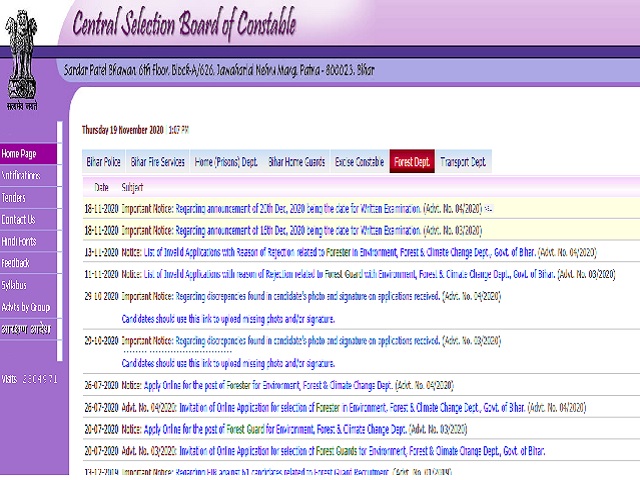Click the Sardar Patel Bhawan address line
The height and width of the screenshot is (480, 640).
tap(219, 70)
